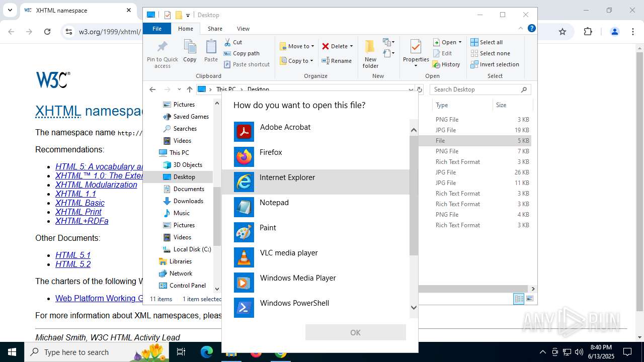Launch Microsoft Edge from taskbar

207,352
